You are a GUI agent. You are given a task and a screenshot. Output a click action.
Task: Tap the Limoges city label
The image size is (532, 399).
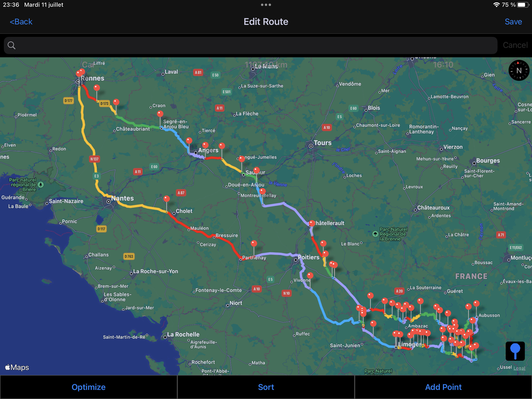[410, 344]
